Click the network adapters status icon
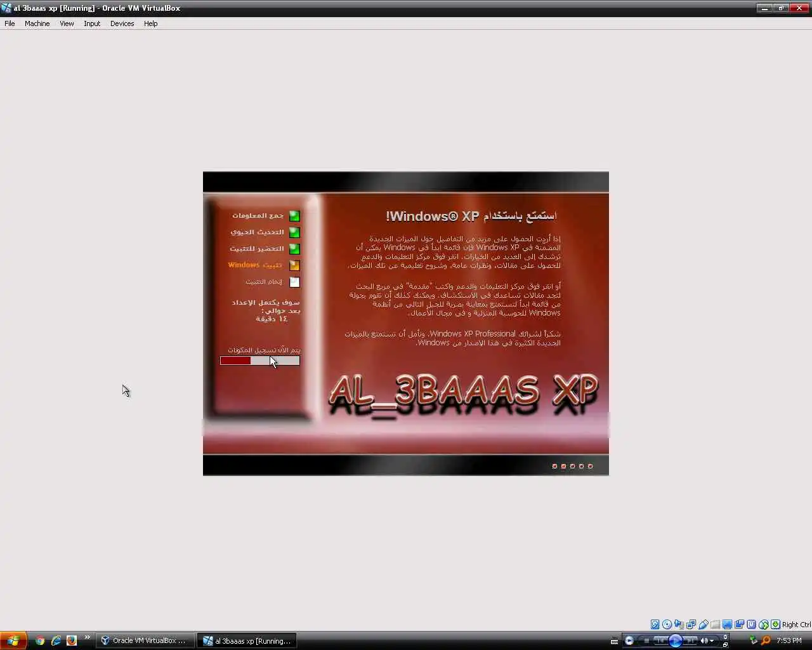812x650 pixels. (691, 625)
